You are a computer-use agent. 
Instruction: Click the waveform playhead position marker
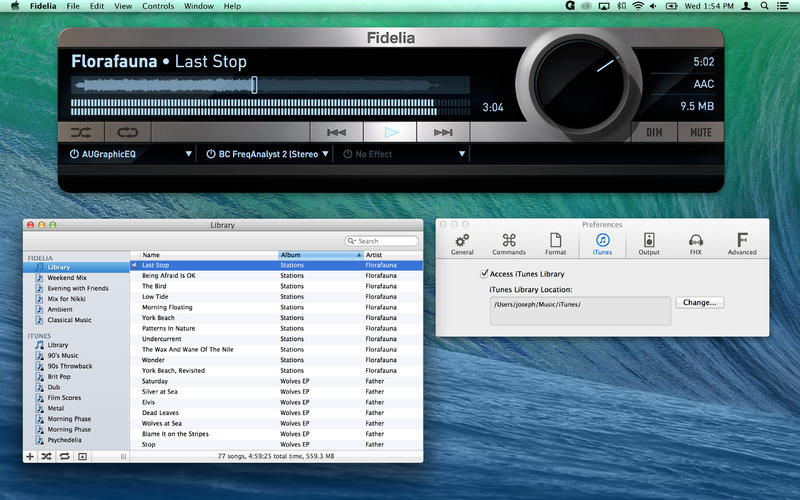coord(254,85)
